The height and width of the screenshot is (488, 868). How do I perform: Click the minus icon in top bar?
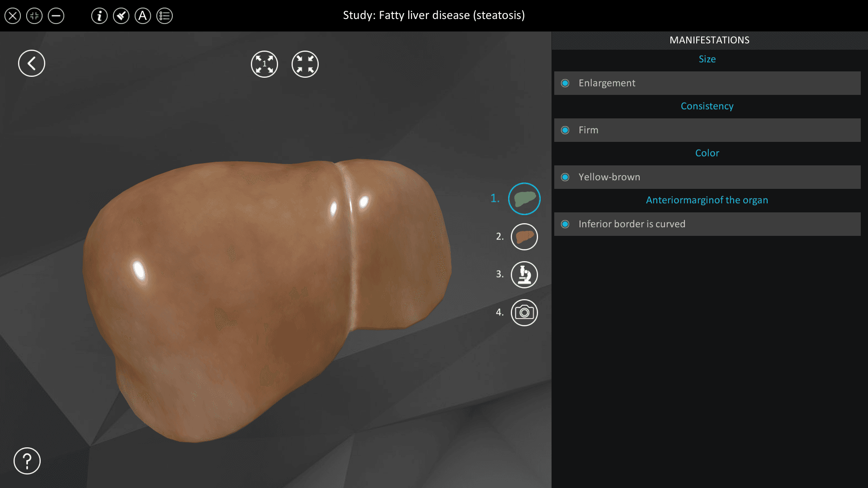[56, 16]
